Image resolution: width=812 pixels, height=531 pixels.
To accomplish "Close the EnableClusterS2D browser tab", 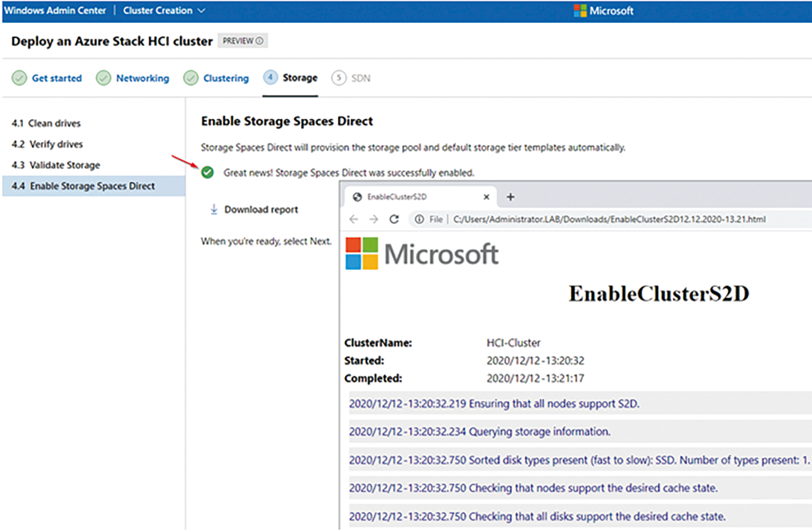I will [487, 197].
